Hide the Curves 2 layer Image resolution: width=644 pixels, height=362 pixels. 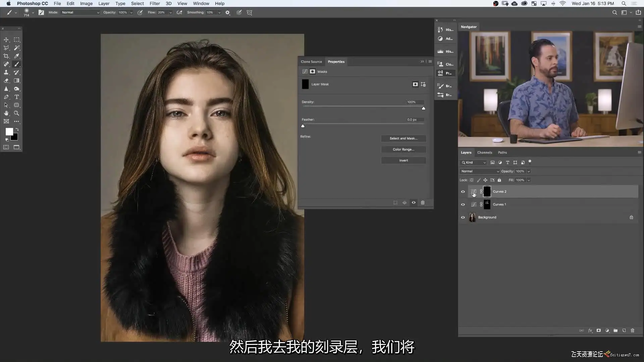point(463,192)
